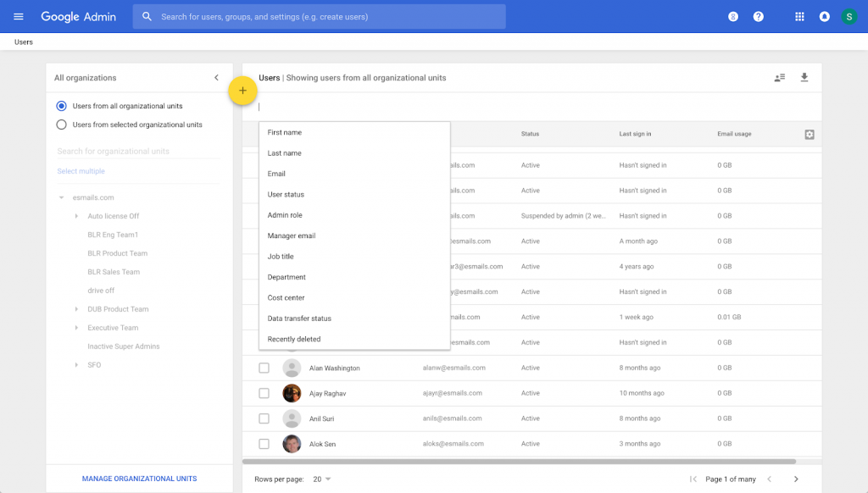Click the yellow add user button
The height and width of the screenshot is (493, 868).
tap(242, 91)
